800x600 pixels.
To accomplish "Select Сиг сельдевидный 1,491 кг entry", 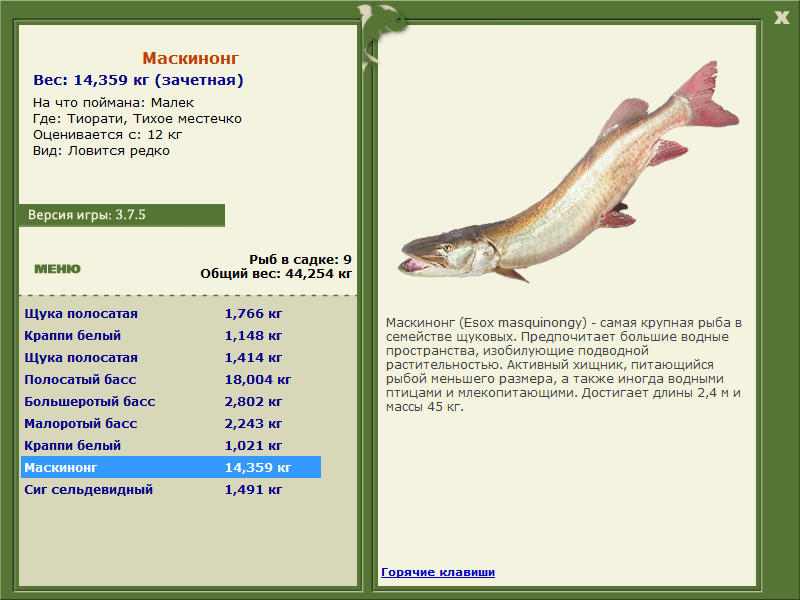I will coord(171,489).
